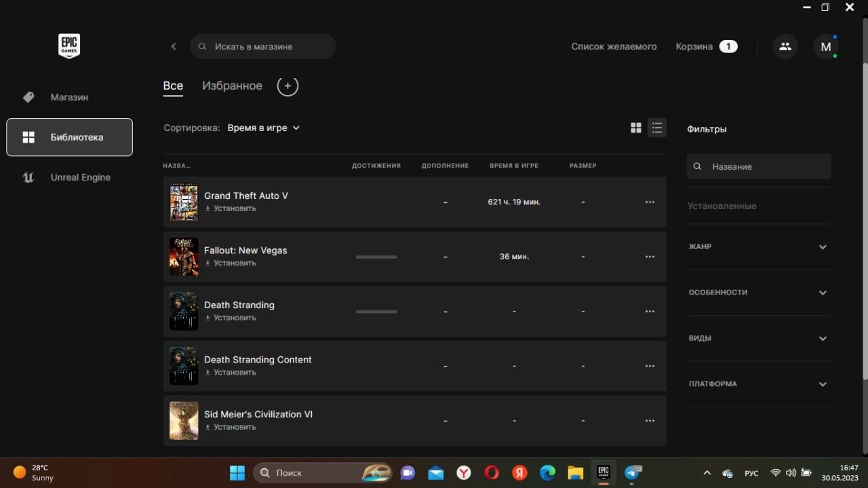Click Death Stranding cover thumbnail
868x488 pixels.
click(184, 312)
